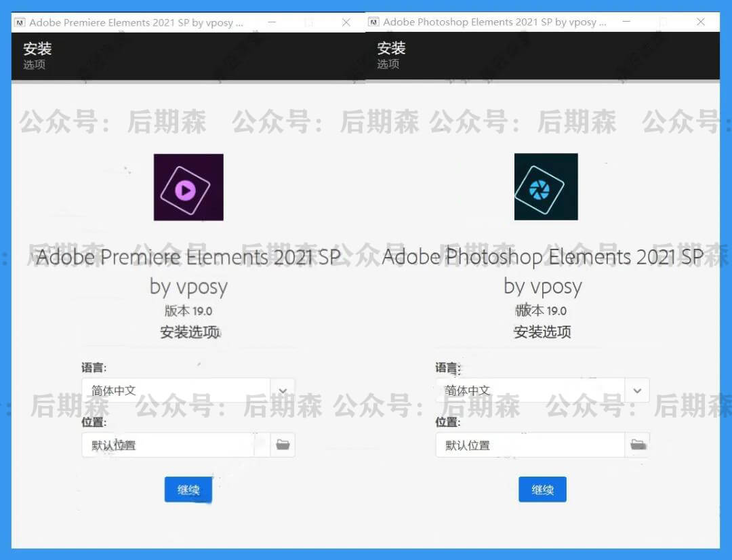Click 'by vposy' text in Photoshop installer

click(x=542, y=287)
